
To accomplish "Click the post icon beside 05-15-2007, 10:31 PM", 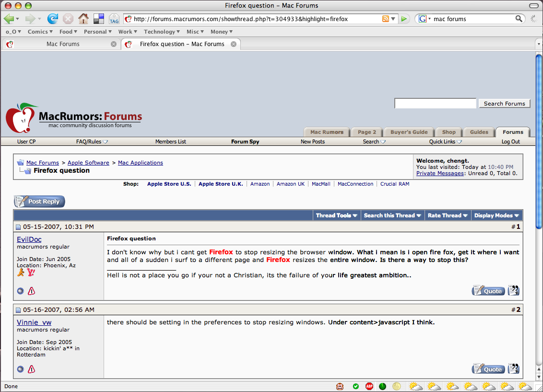I will [x=18, y=227].
